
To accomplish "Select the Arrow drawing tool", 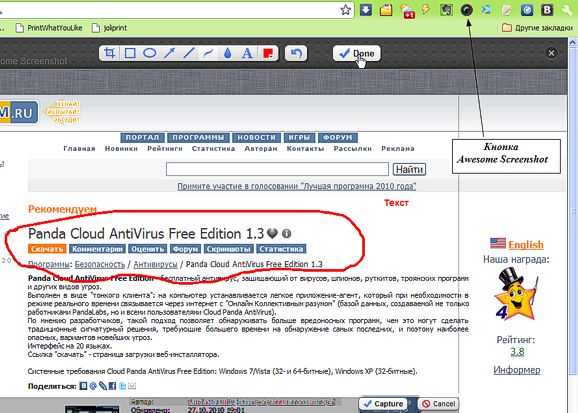I will 169,53.
